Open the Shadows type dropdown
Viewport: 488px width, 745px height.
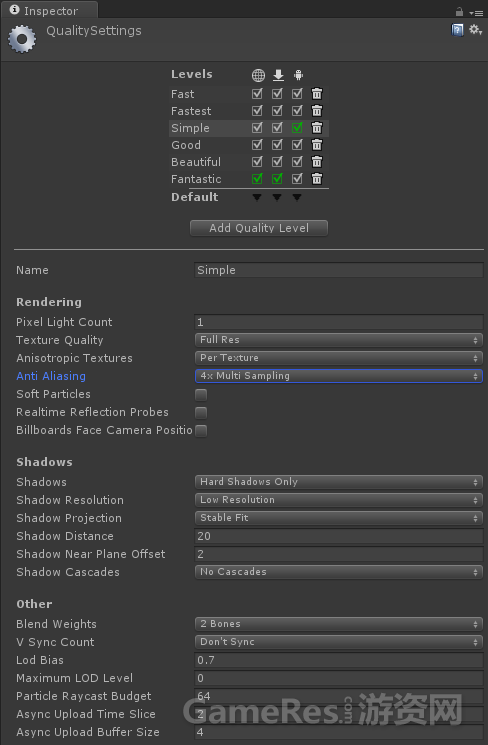pyautogui.click(x=339, y=482)
